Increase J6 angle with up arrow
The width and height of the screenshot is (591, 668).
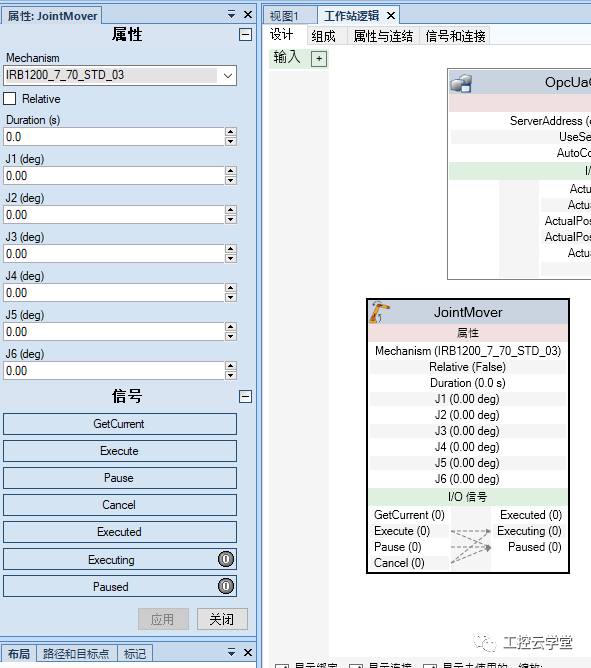[231, 366]
